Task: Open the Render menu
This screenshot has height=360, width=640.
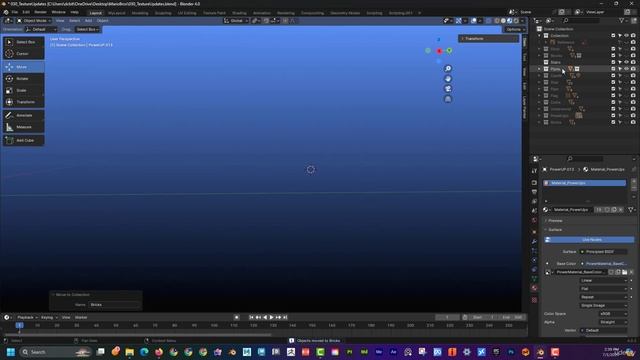Action: point(40,12)
